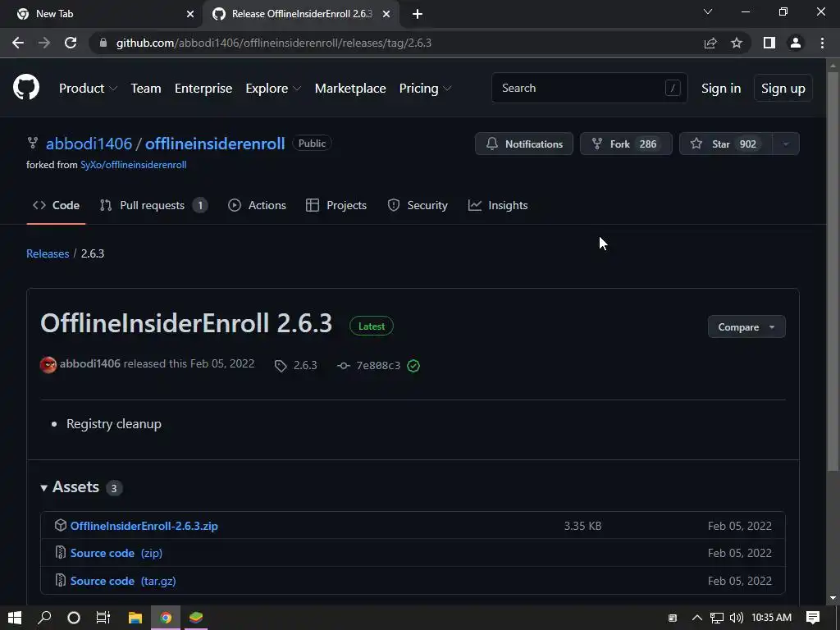Close the Release OfflineInsiderEnroll tab
Viewport: 840px width, 630px height.
(x=386, y=14)
